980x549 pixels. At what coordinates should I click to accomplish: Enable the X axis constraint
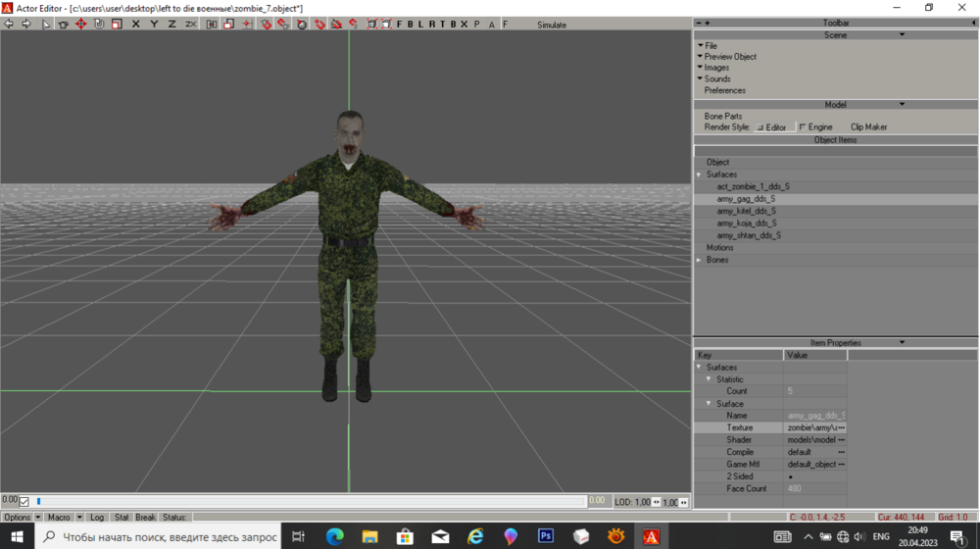point(135,24)
